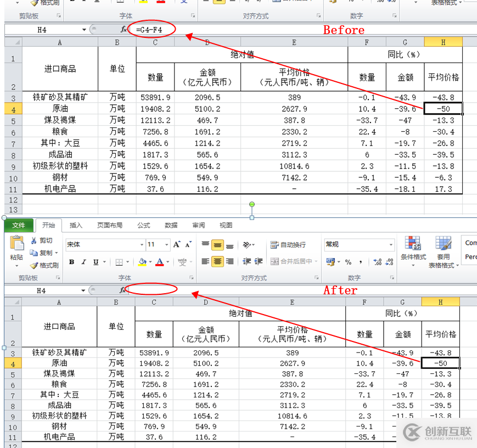Toggle Bold formatting
This screenshot has height=448, width=477.
coord(72,262)
